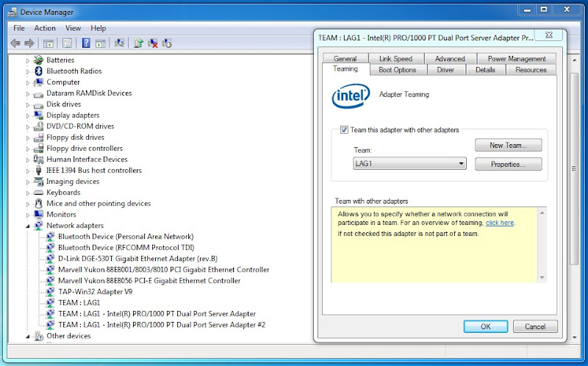The height and width of the screenshot is (366, 588).
Task: Select TEAM : LAG1 Dual Port Server Adapter #2
Action: click(162, 325)
